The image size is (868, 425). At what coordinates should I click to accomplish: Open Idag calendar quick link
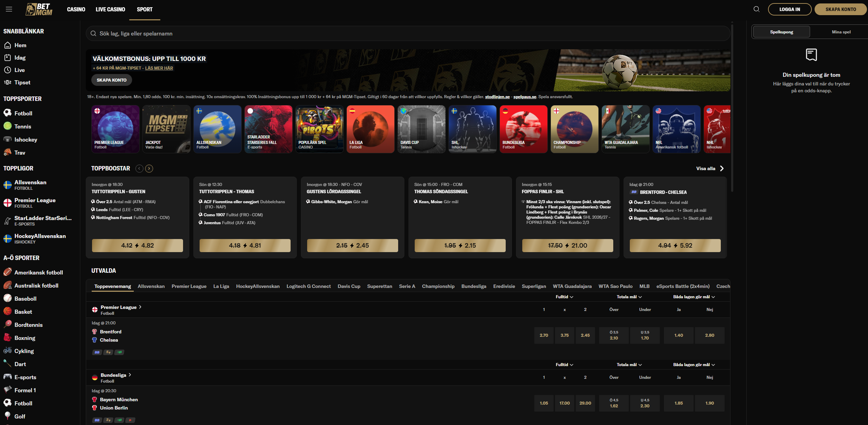coord(20,58)
